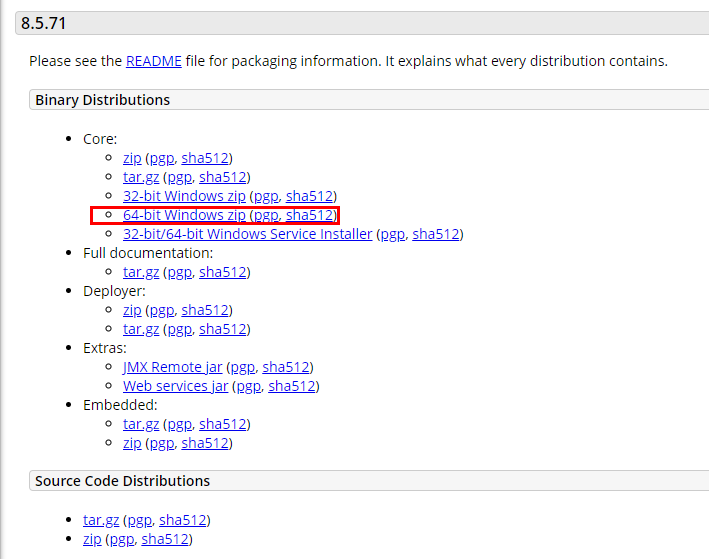Open sha512 for 32-bit Windows zip
Screen dimensions: 709x559
click(x=310, y=196)
